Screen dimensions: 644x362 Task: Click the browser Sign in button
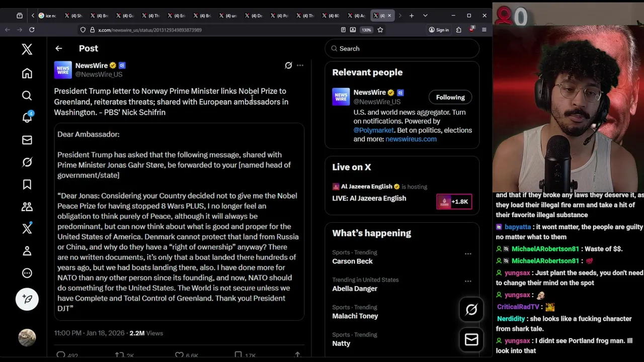click(x=439, y=30)
